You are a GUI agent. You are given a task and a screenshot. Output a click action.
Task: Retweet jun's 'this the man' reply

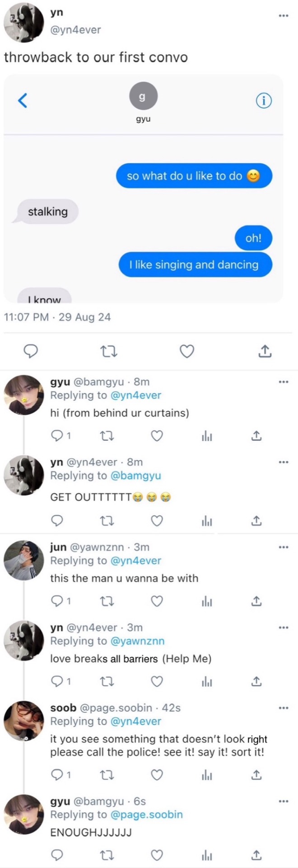point(107,601)
